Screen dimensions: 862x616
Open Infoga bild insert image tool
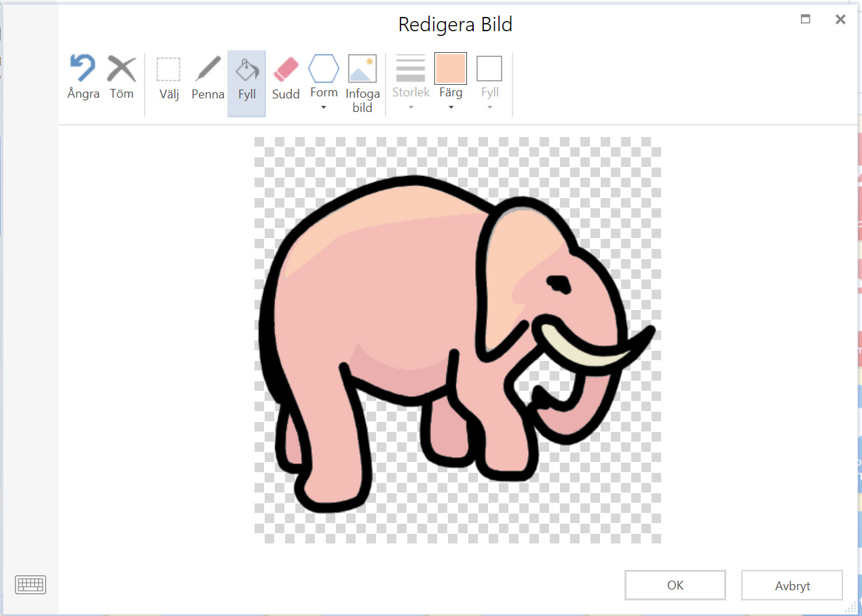[362, 69]
